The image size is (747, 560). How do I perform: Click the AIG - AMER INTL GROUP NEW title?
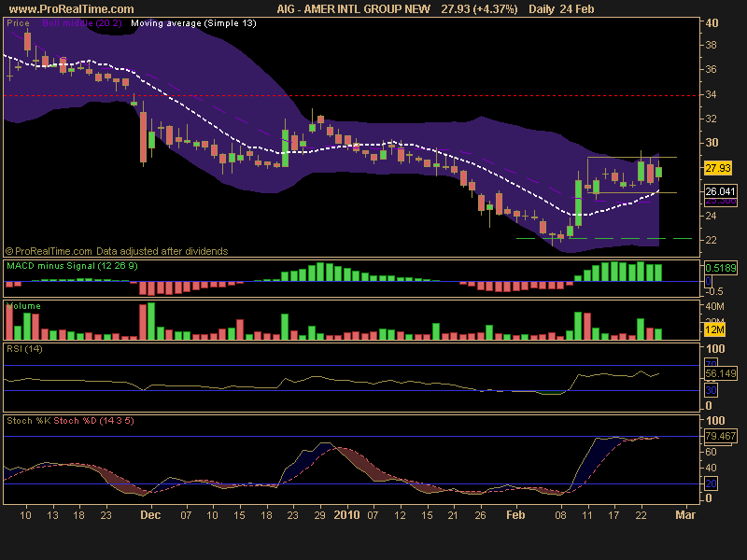tap(354, 9)
